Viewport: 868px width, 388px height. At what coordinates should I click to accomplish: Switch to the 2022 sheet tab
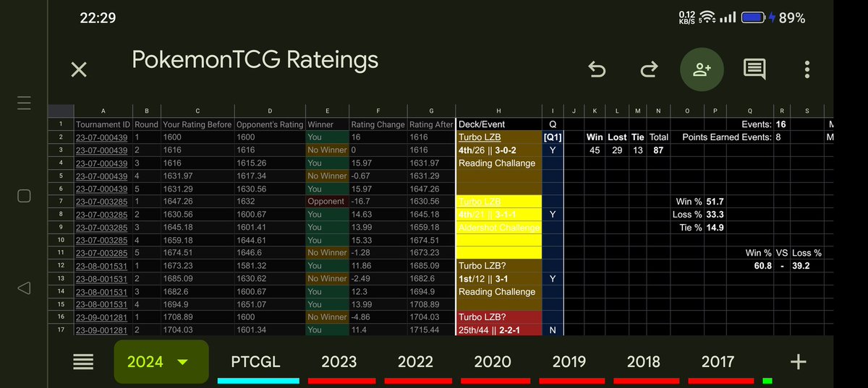click(415, 362)
